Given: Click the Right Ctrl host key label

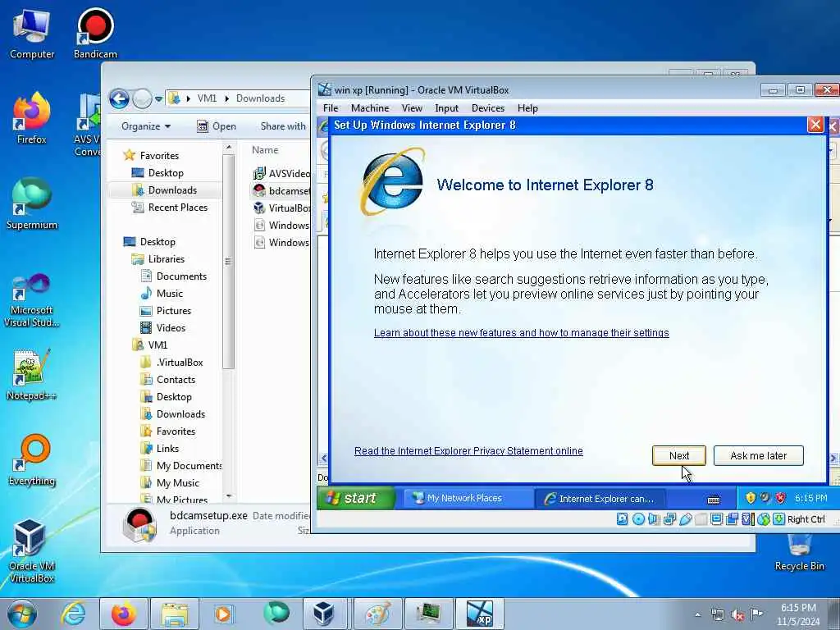Looking at the screenshot, I should tap(806, 519).
